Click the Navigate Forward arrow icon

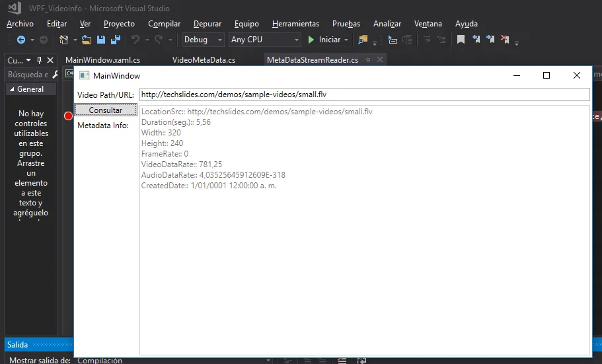44,40
